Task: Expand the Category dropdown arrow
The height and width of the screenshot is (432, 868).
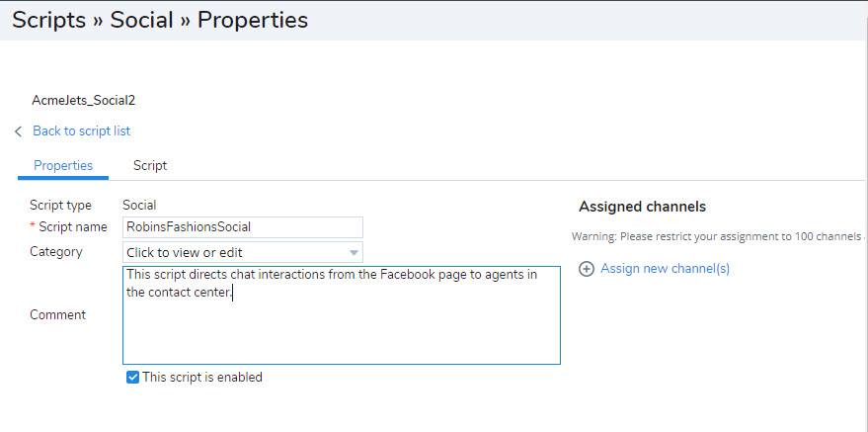Action: [354, 253]
